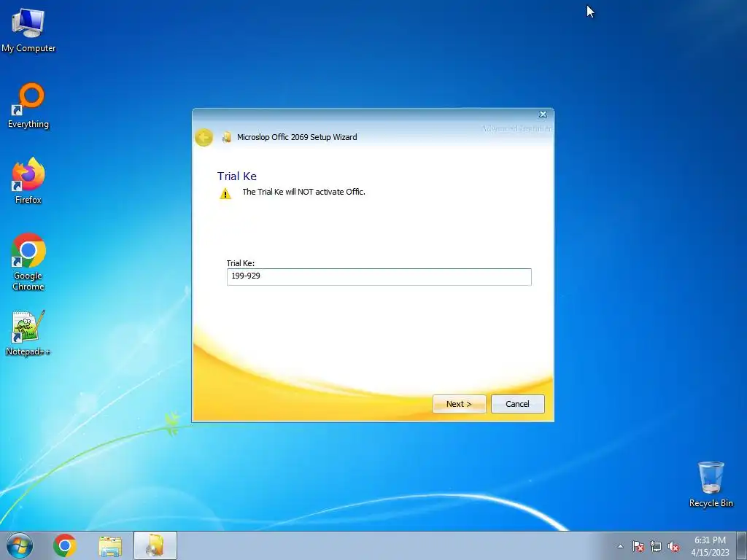Screen dimensions: 747x560
Task: Click the installer icon beside the wizard title
Action: pyautogui.click(x=226, y=137)
